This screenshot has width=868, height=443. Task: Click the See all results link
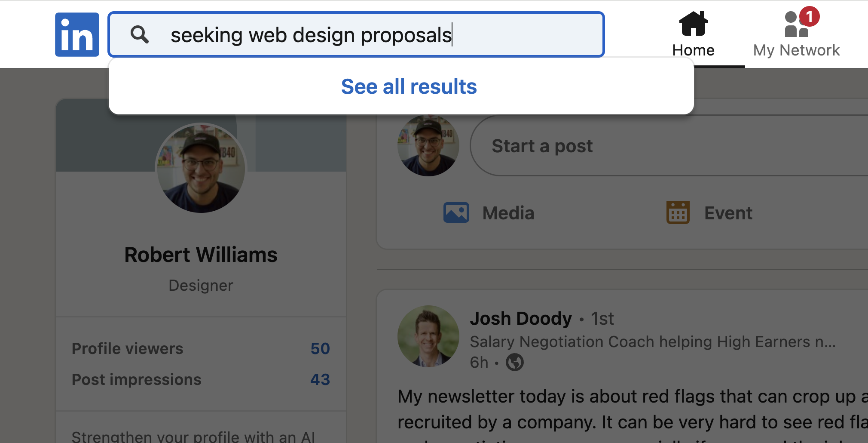(x=408, y=86)
